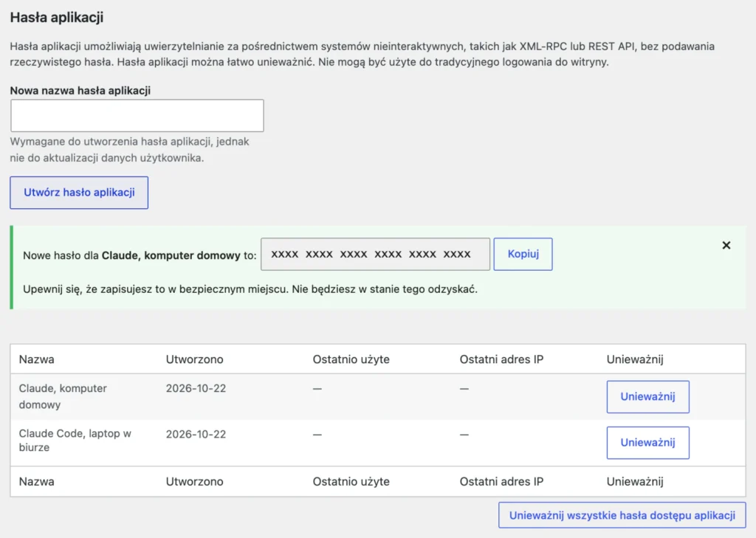Dismiss the new password notice with X

(x=726, y=245)
